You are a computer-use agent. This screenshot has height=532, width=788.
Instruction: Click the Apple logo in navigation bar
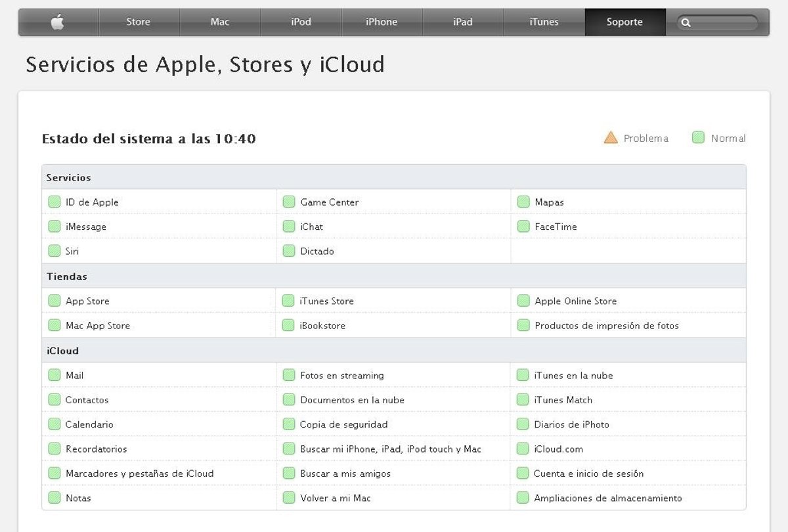tap(58, 22)
